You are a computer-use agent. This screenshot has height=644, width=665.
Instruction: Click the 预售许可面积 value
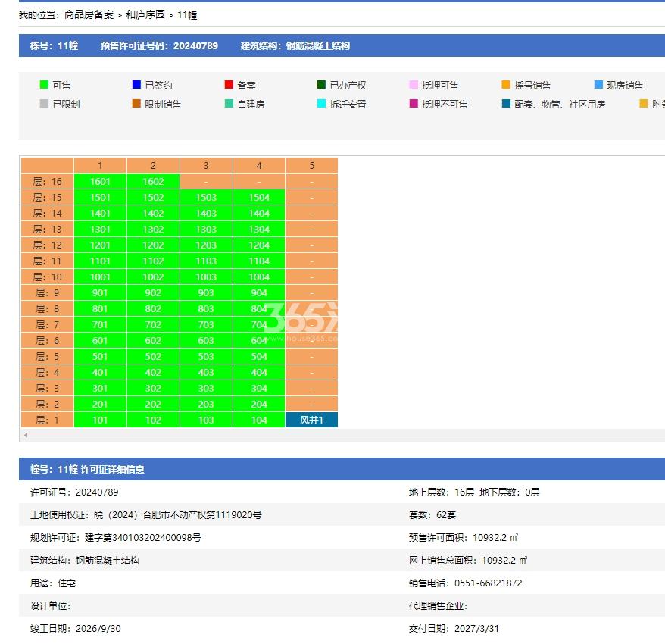point(495,537)
